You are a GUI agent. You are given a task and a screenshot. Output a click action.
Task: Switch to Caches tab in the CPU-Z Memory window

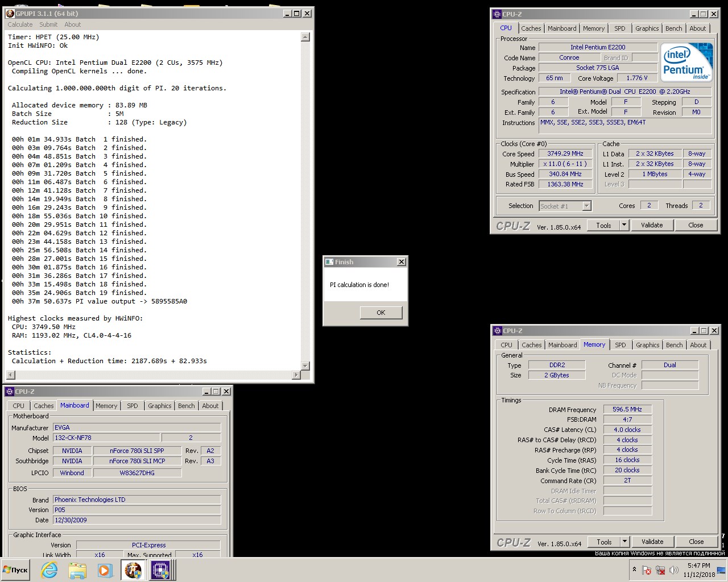tap(531, 345)
